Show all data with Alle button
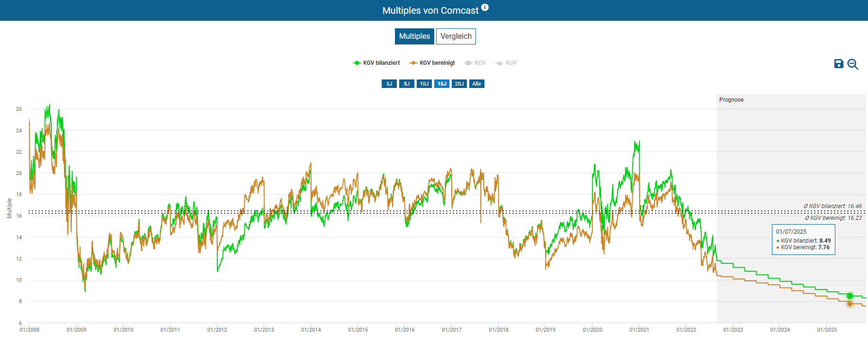868x341 pixels. pyautogui.click(x=476, y=84)
